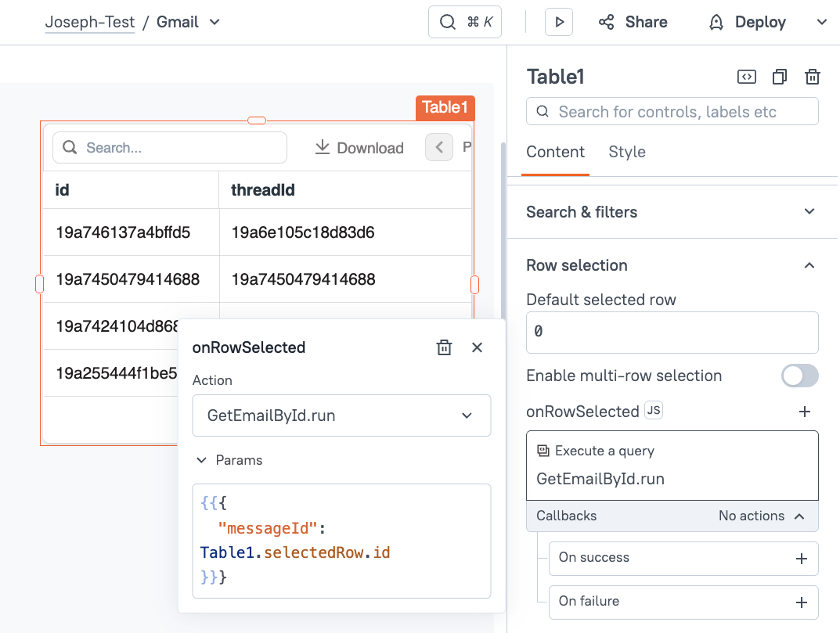Open the code view icon for Table1
This screenshot has width=840, height=633.
[747, 77]
